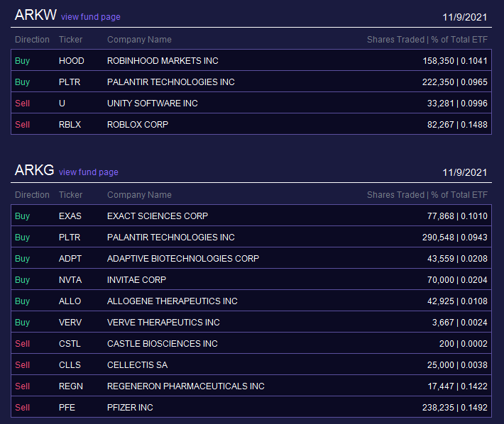The width and height of the screenshot is (504, 424).
Task: Click Company Name header in ARKG table
Action: point(139,195)
